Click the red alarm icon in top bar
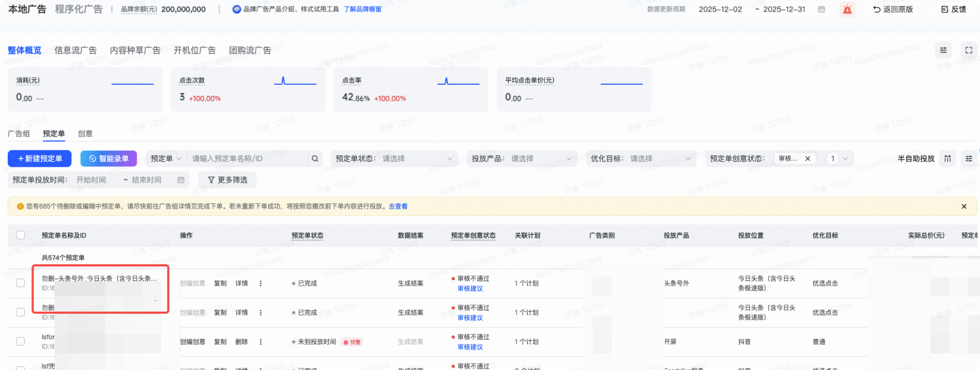Viewport: 980px width, 370px height. [x=847, y=9]
